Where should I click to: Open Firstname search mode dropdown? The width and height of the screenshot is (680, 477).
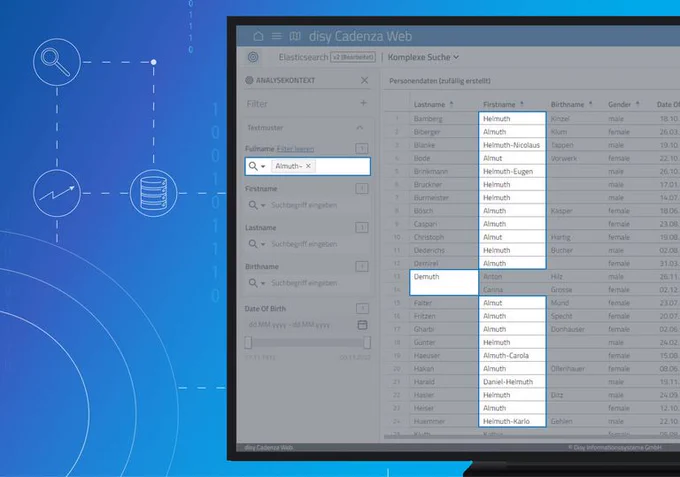(x=257, y=205)
